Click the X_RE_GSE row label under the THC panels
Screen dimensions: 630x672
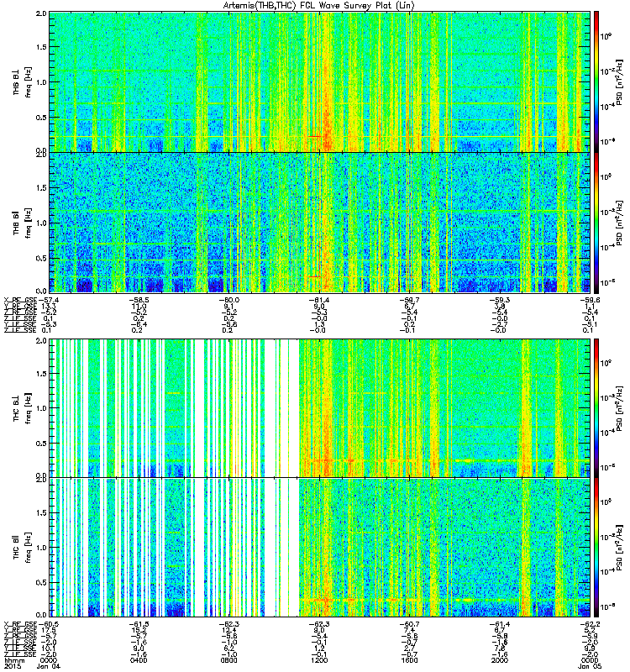point(20,624)
